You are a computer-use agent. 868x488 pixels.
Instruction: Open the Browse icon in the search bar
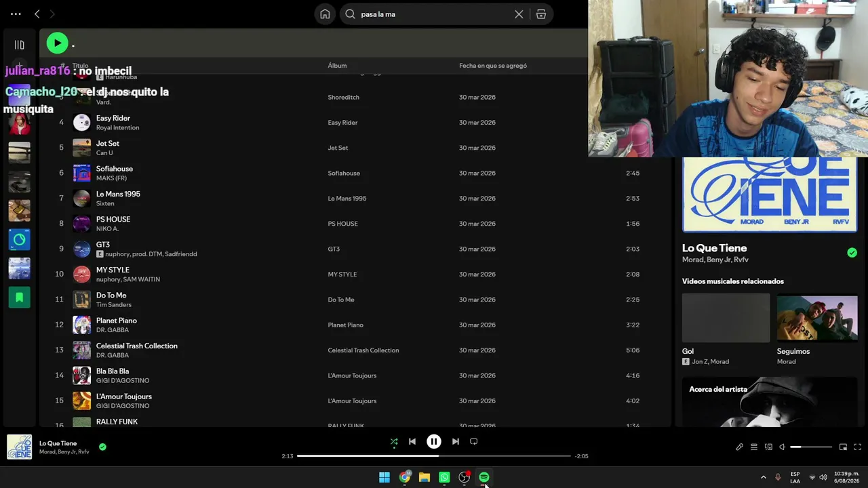[x=540, y=14]
